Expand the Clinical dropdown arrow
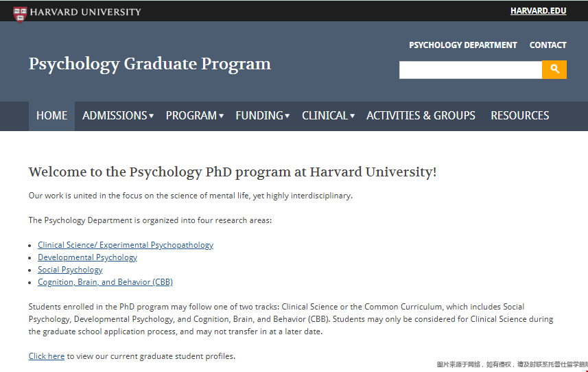The height and width of the screenshot is (372, 588). (352, 116)
